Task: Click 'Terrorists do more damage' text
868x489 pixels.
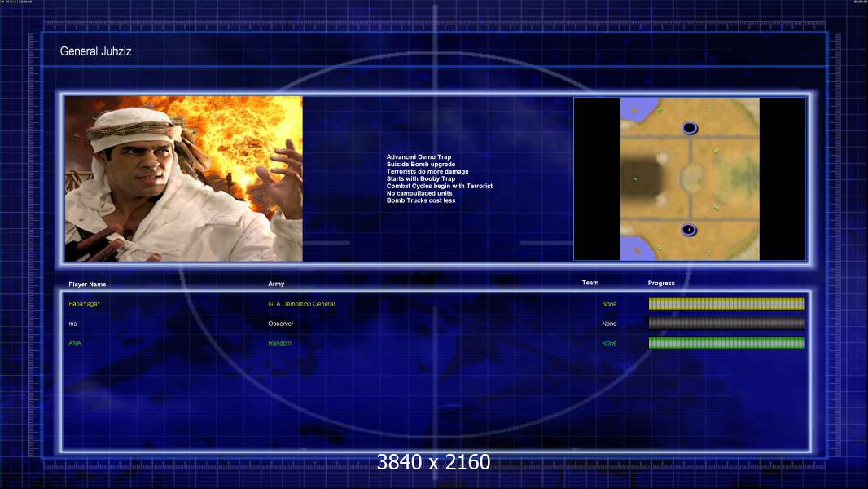Action: [x=427, y=171]
